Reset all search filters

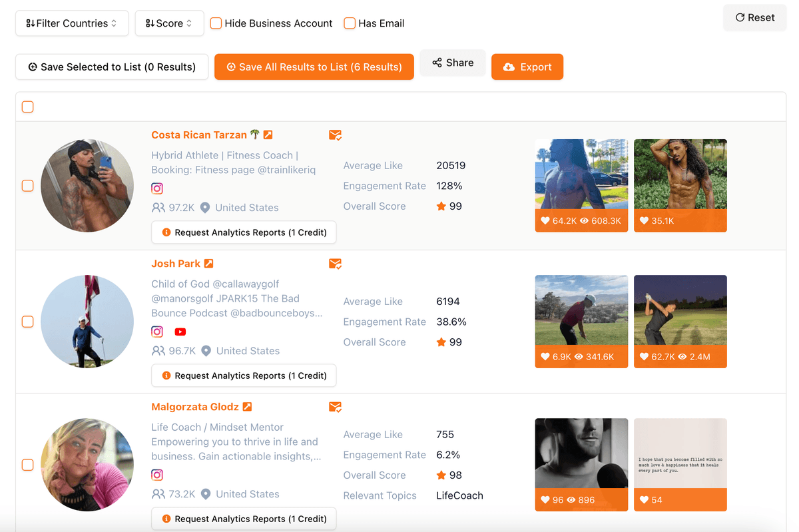(x=754, y=18)
